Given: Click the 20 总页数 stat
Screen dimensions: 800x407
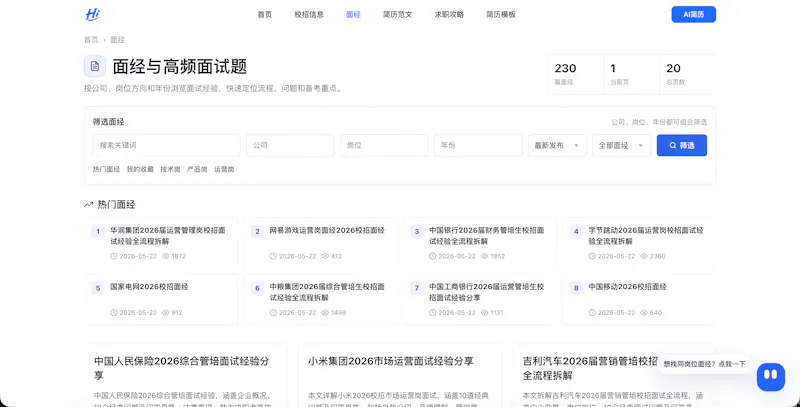Looking at the screenshot, I should pos(687,74).
